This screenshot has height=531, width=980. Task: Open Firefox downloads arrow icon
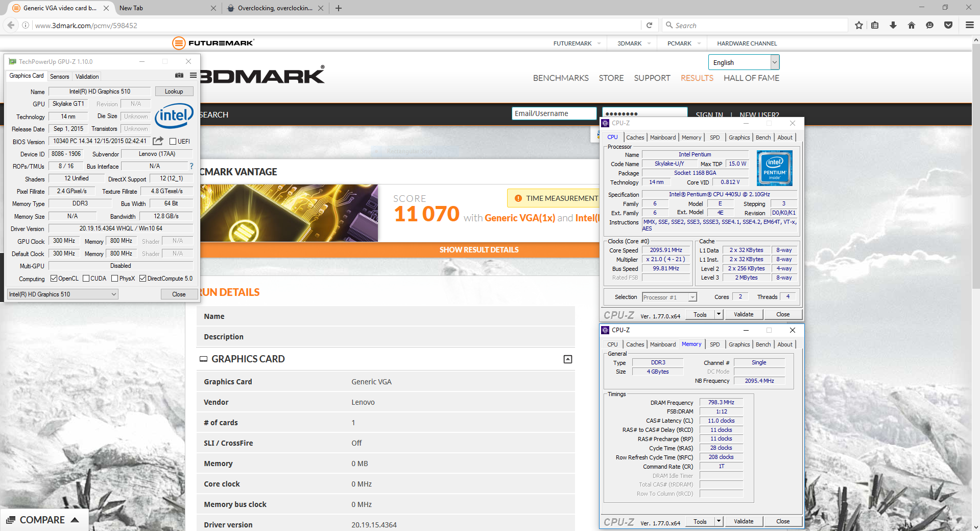pyautogui.click(x=893, y=25)
